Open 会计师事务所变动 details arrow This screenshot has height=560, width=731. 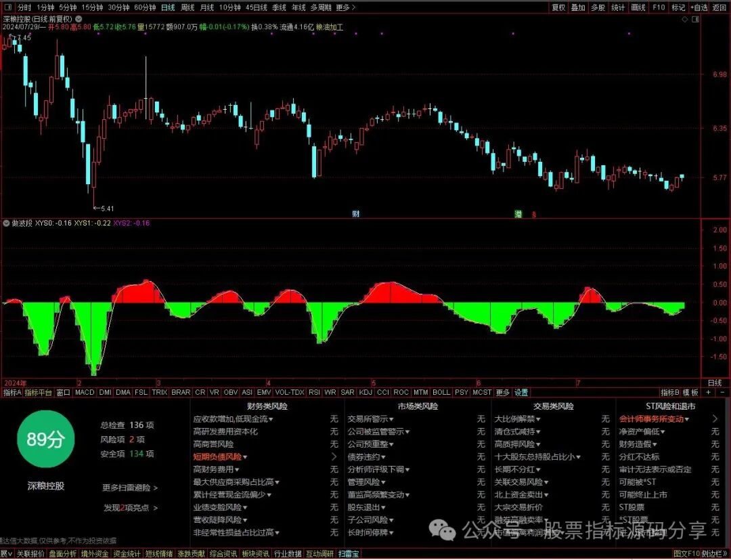tap(715, 418)
